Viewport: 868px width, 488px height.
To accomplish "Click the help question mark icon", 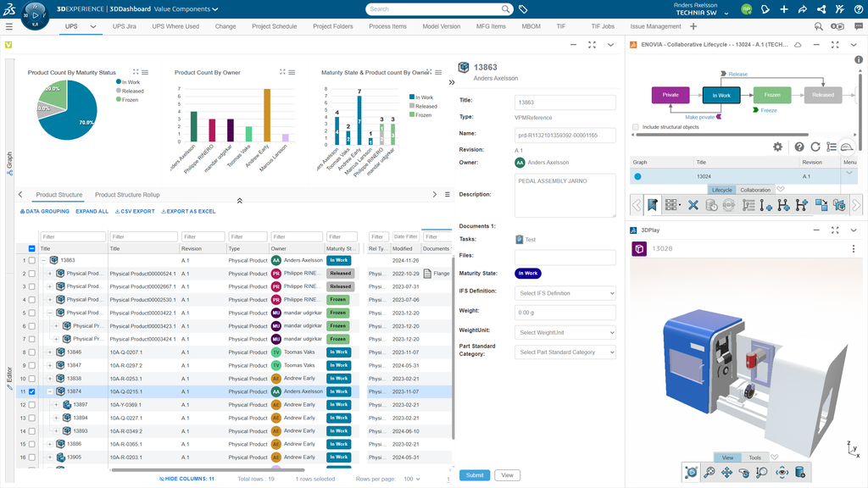I will pyautogui.click(x=798, y=147).
